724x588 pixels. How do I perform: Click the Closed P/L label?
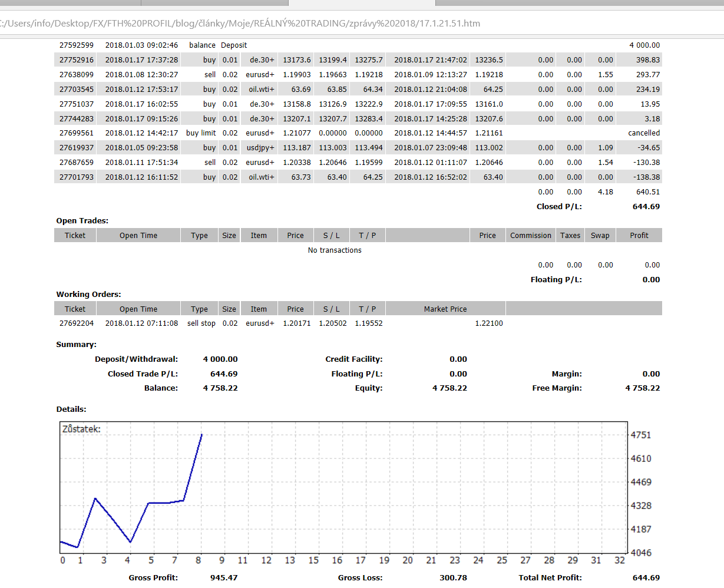click(x=559, y=207)
